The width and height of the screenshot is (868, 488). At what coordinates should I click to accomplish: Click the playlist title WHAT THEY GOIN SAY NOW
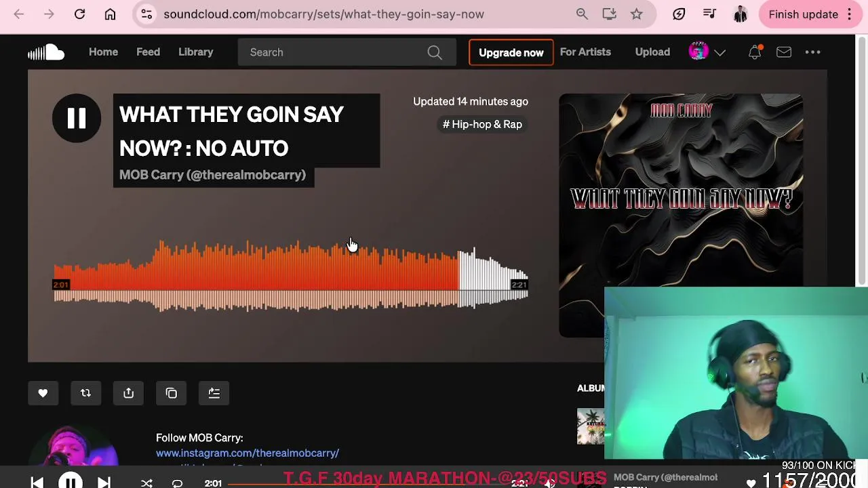(x=231, y=131)
